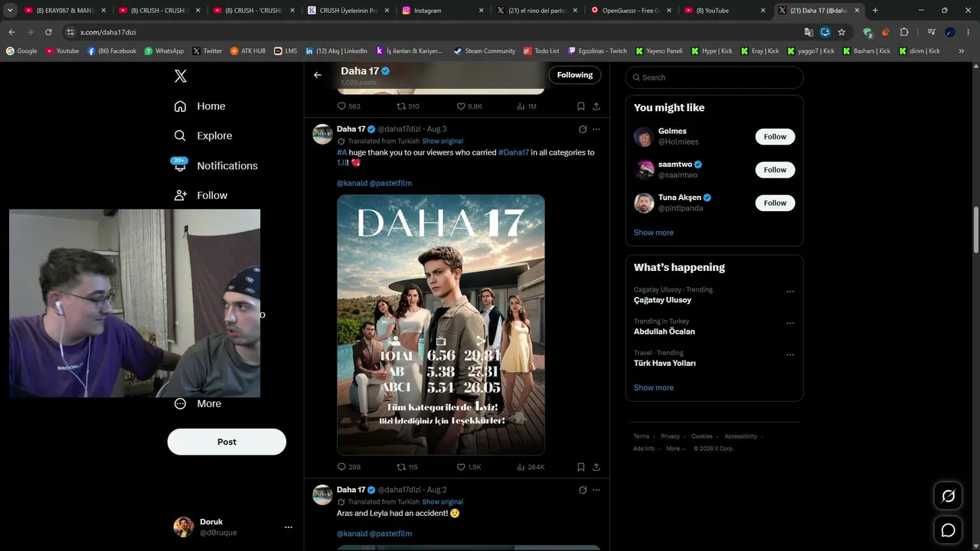Follow the Golmes account

[775, 136]
